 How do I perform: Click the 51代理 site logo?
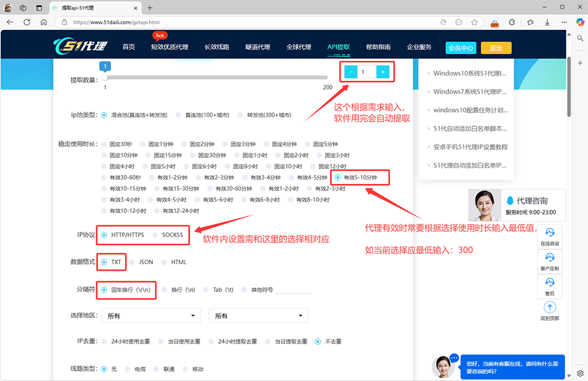[81, 46]
